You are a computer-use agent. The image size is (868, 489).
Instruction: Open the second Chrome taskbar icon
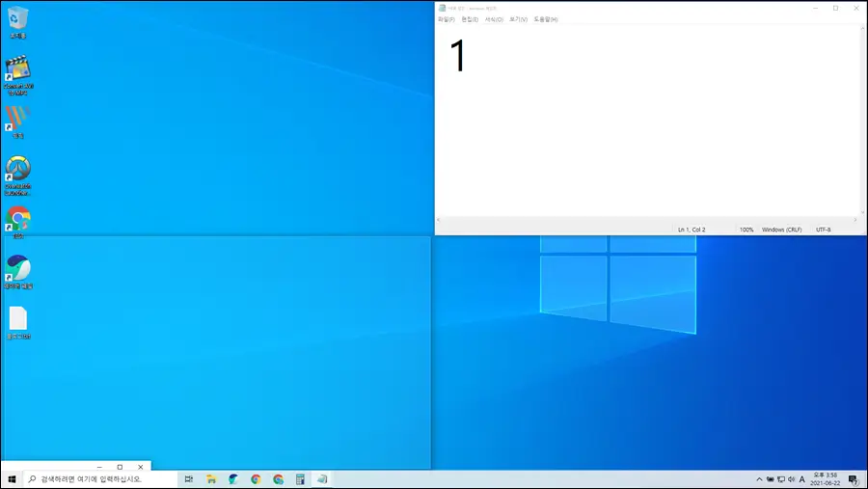click(278, 479)
